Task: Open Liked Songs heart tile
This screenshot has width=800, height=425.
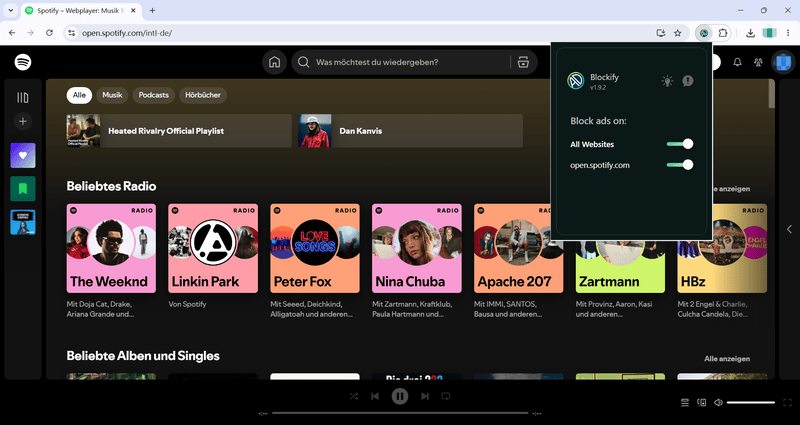Action: click(23, 156)
